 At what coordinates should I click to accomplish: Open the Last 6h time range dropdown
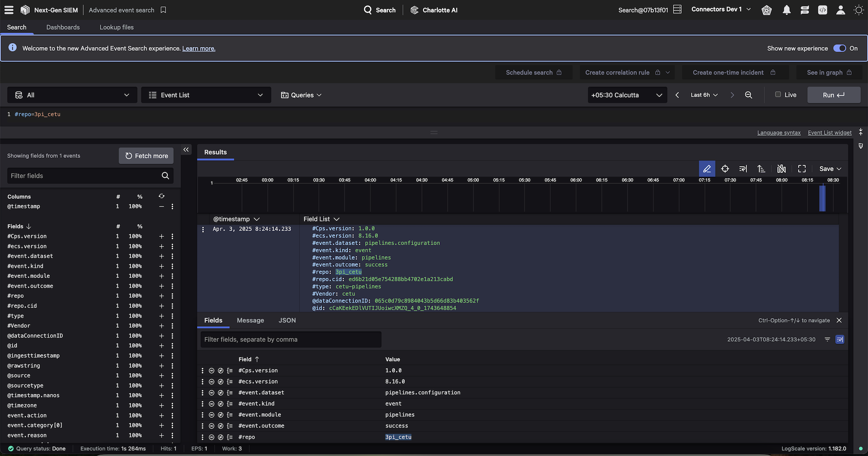click(704, 95)
